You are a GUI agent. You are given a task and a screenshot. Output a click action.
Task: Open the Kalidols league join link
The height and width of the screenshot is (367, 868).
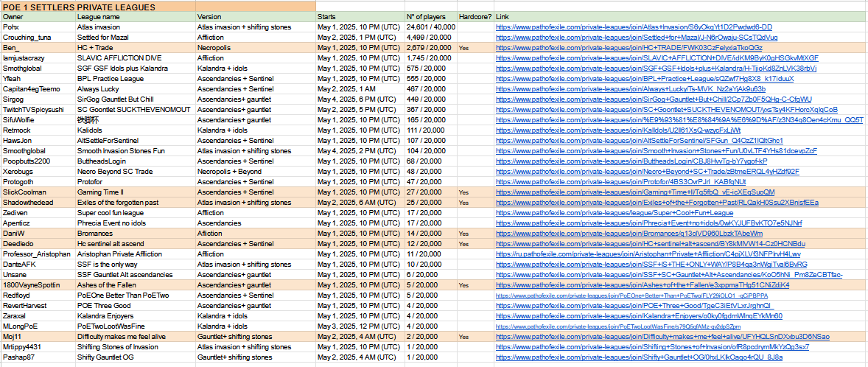617,130
